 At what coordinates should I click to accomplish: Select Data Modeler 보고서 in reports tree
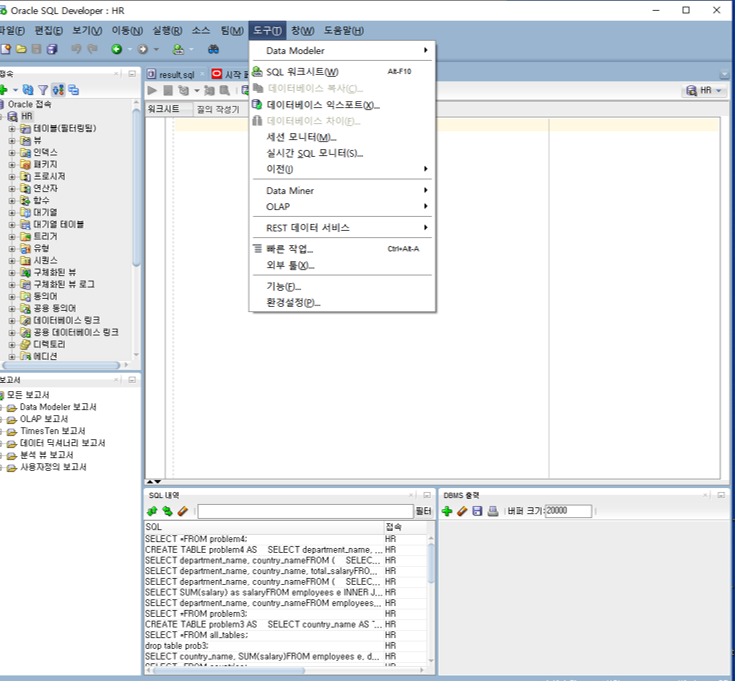click(58, 407)
